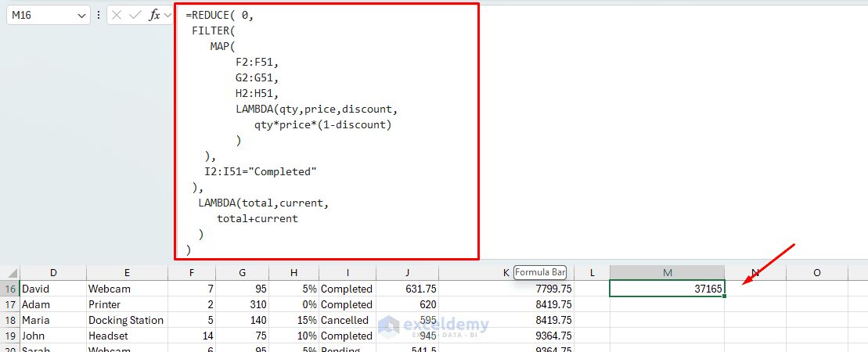The width and height of the screenshot is (868, 352).
Task: Click the Completed status in row 19
Action: [x=348, y=336]
